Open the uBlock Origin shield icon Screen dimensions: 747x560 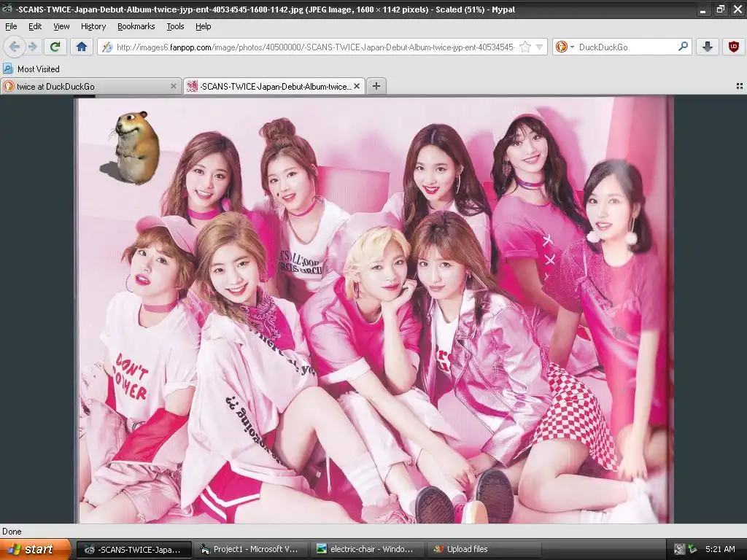[734, 47]
